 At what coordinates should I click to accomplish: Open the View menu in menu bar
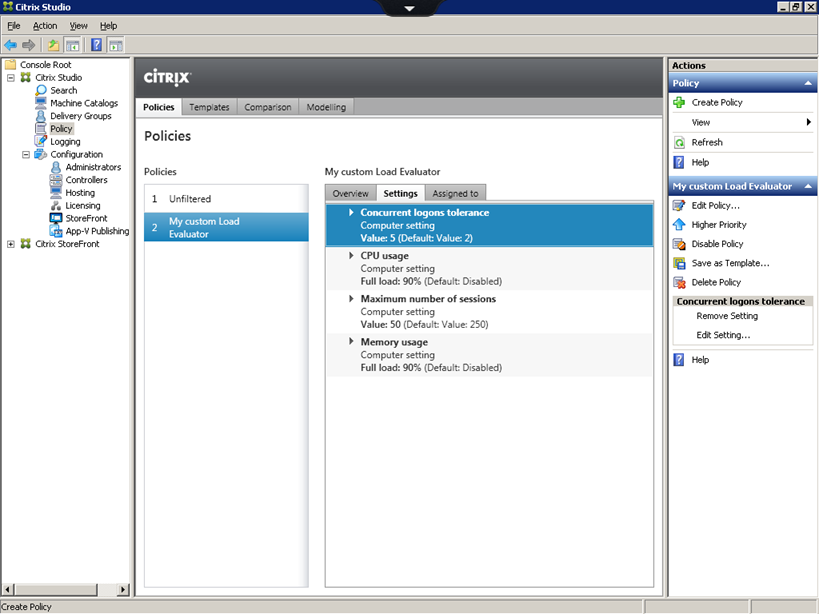point(79,26)
